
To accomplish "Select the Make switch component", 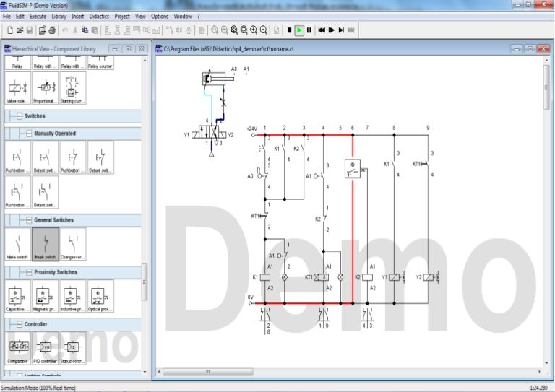I will 17,244.
